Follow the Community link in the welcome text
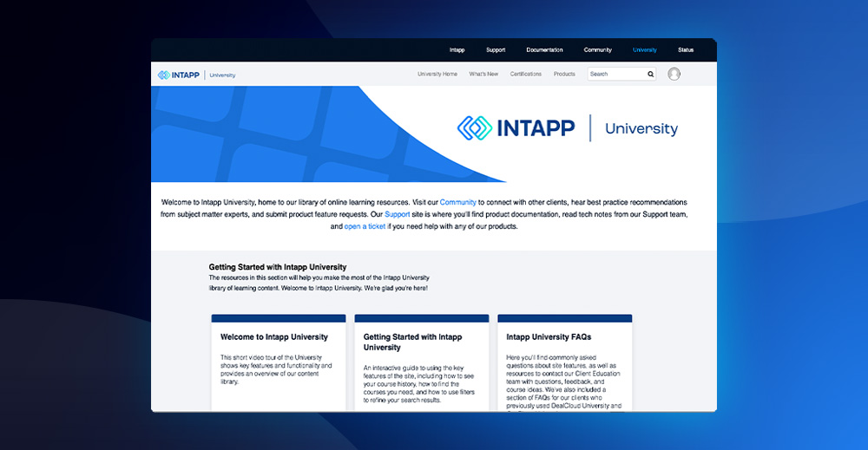 pyautogui.click(x=457, y=202)
